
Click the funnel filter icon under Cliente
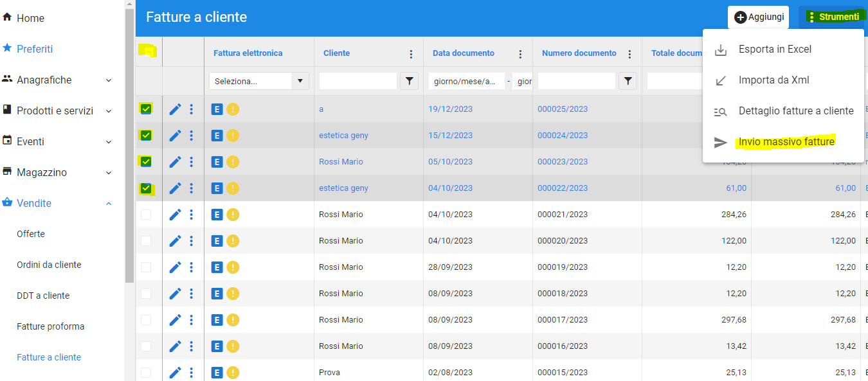(410, 81)
